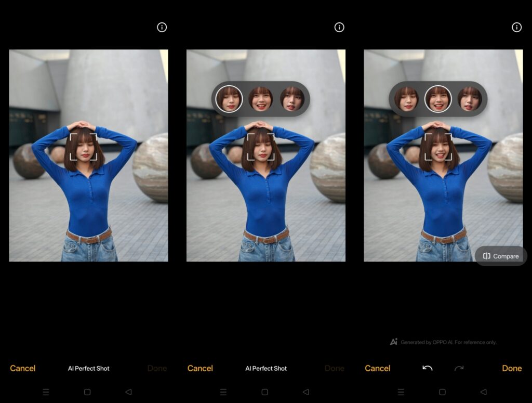The image size is (532, 403).
Task: Tap the info icon on the middle screen
Action: [339, 28]
